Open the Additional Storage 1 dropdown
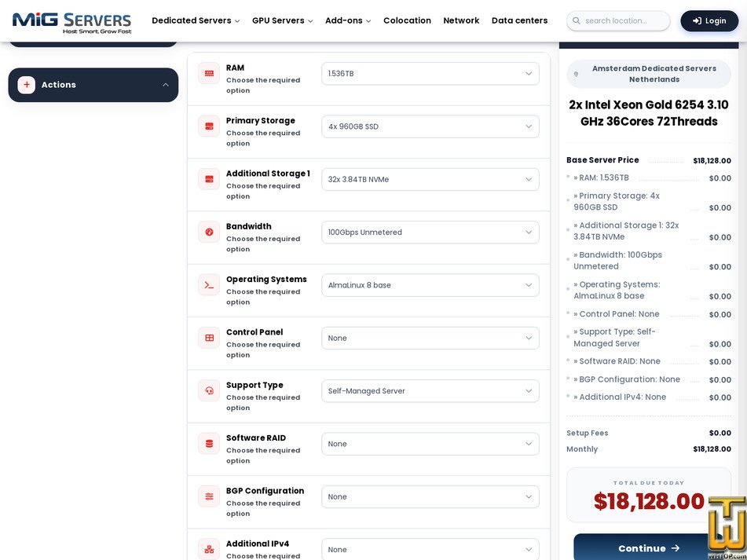 pos(430,180)
